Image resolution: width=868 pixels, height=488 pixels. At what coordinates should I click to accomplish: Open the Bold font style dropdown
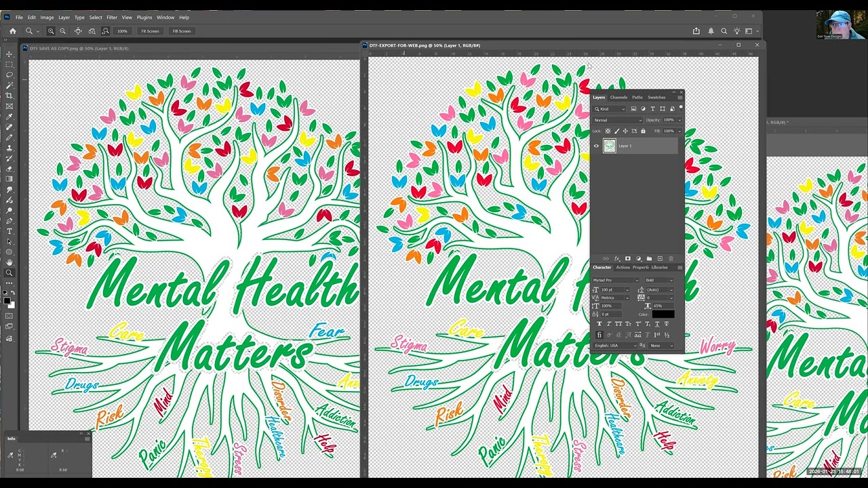(x=659, y=280)
